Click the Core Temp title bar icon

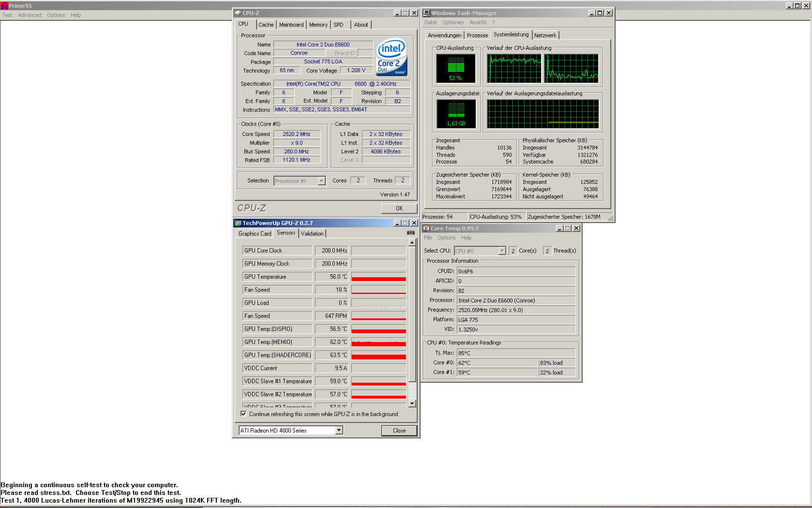pyautogui.click(x=426, y=228)
